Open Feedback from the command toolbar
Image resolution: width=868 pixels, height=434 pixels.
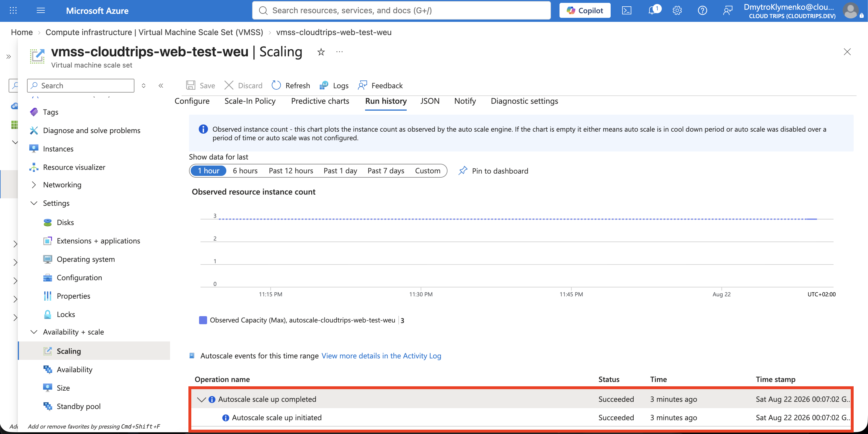click(380, 86)
